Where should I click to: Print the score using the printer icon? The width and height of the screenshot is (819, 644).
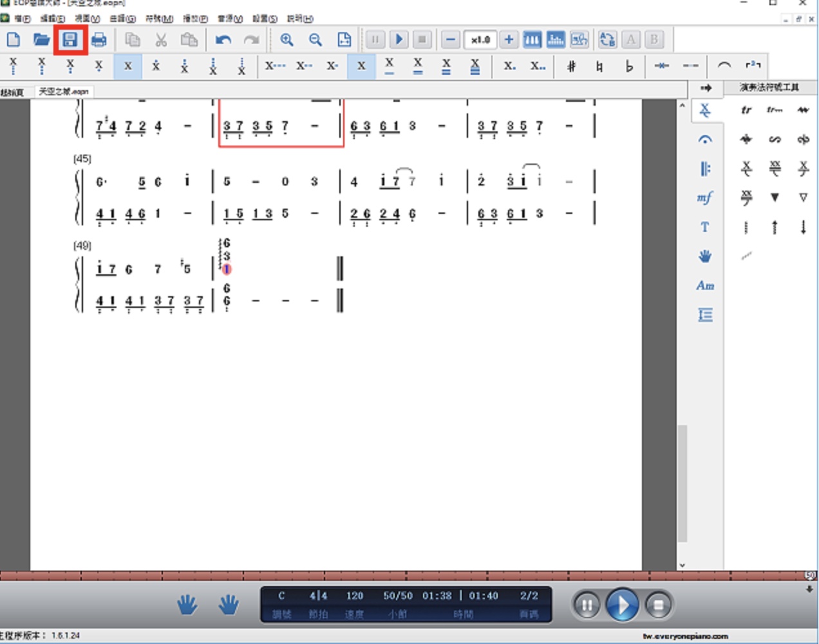pyautogui.click(x=99, y=40)
